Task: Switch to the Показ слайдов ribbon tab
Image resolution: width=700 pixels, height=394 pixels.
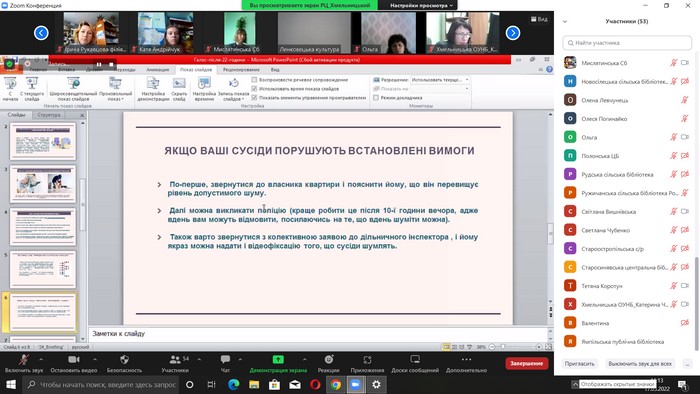Action: point(196,70)
